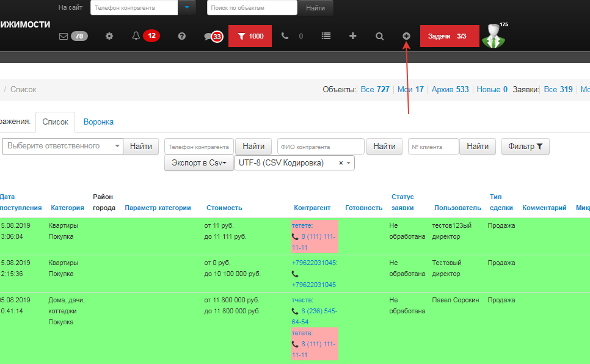
Task: Focus the Поиск по объектам field
Action: (x=252, y=7)
